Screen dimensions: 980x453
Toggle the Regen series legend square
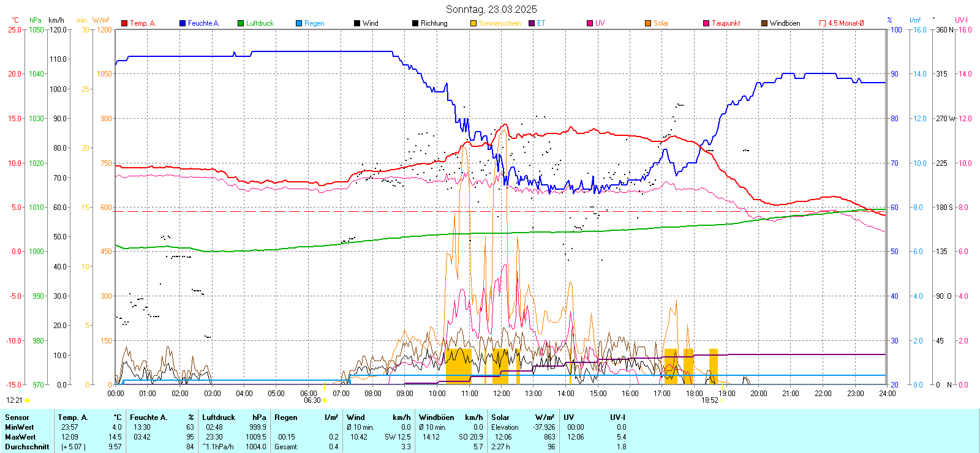click(299, 23)
